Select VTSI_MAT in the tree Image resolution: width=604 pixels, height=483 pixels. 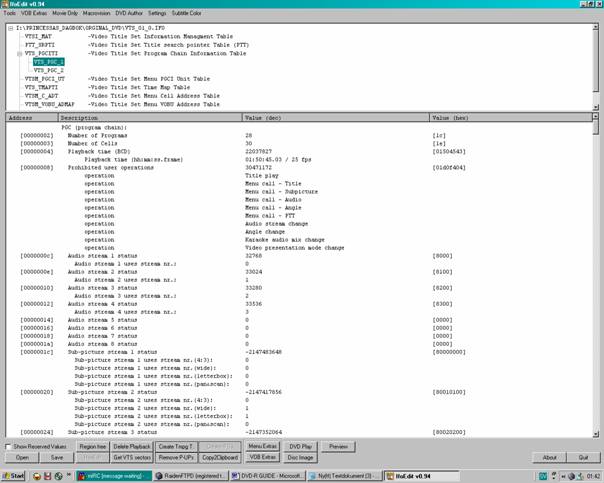coord(38,37)
